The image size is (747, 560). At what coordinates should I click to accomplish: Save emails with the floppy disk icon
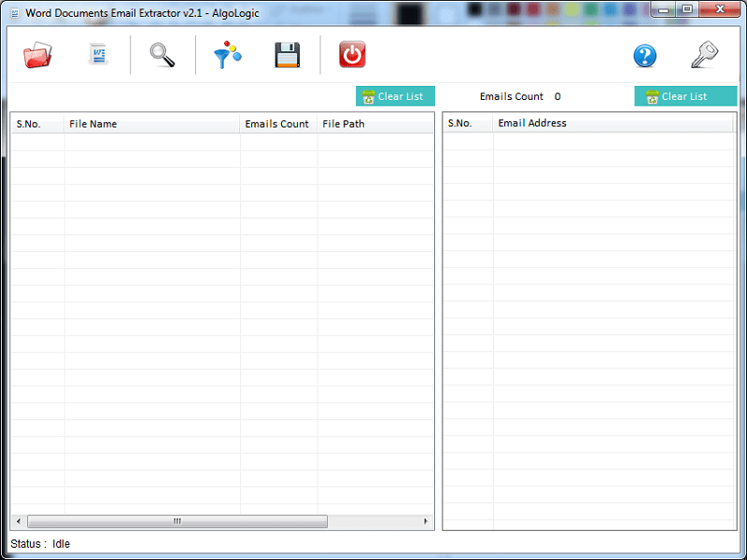(287, 55)
